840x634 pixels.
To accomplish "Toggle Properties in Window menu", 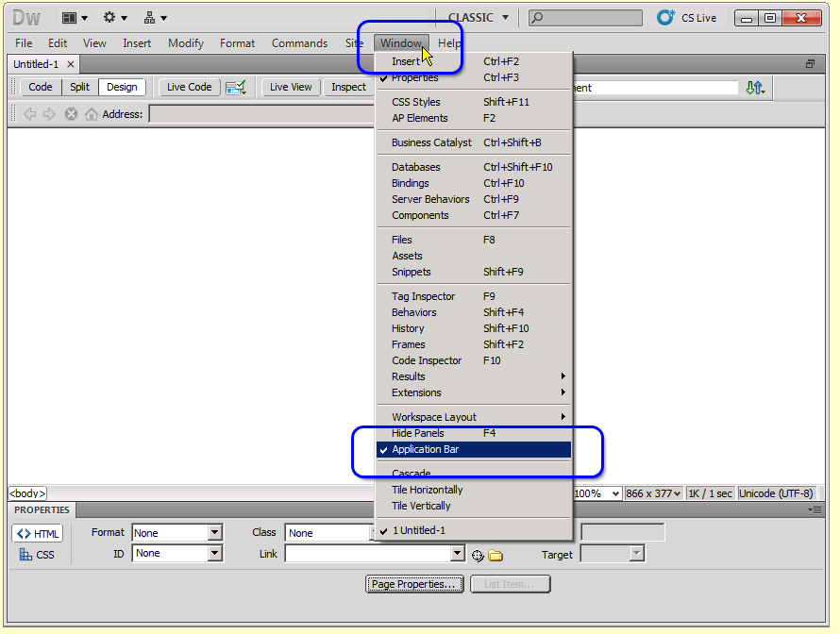I will click(x=474, y=77).
